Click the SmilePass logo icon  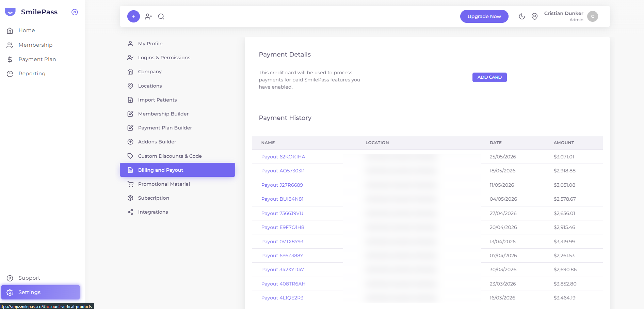coord(10,12)
